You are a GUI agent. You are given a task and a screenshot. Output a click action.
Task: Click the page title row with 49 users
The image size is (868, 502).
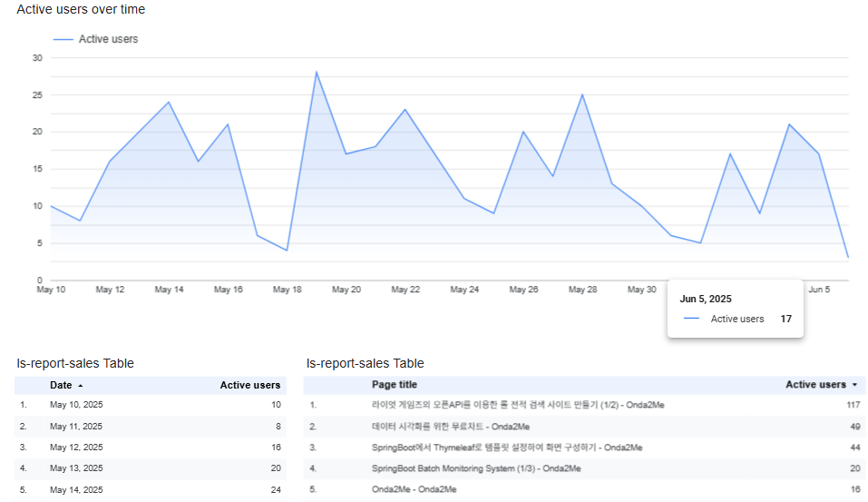(x=584, y=427)
